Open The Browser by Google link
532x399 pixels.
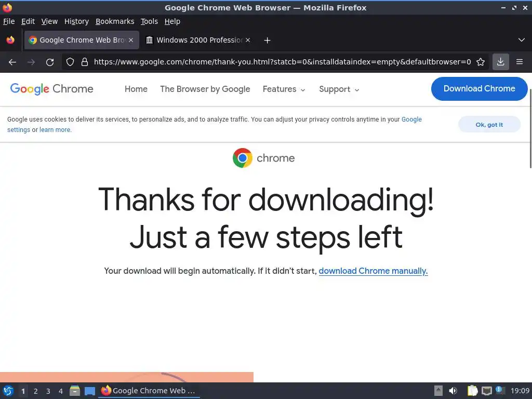point(205,89)
